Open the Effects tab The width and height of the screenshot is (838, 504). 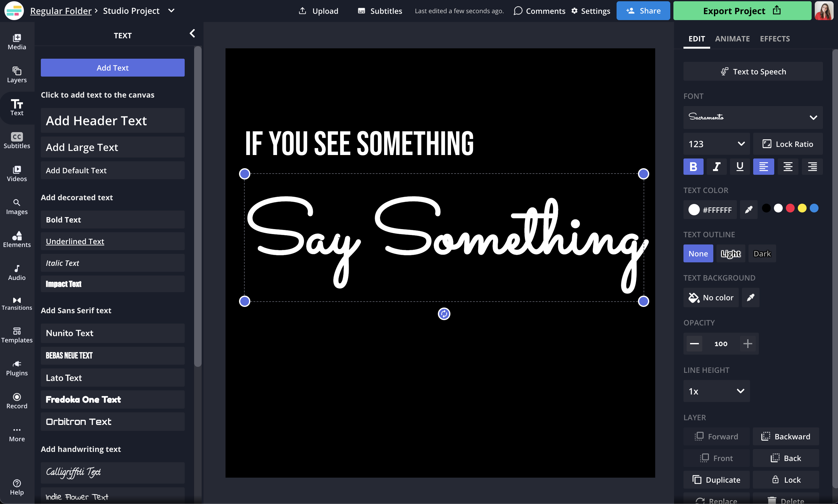[x=775, y=39]
